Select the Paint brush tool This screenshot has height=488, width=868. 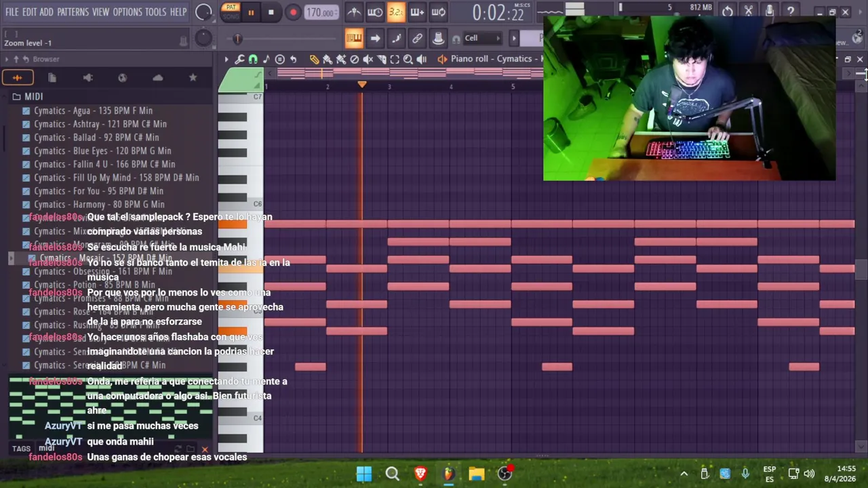328,60
